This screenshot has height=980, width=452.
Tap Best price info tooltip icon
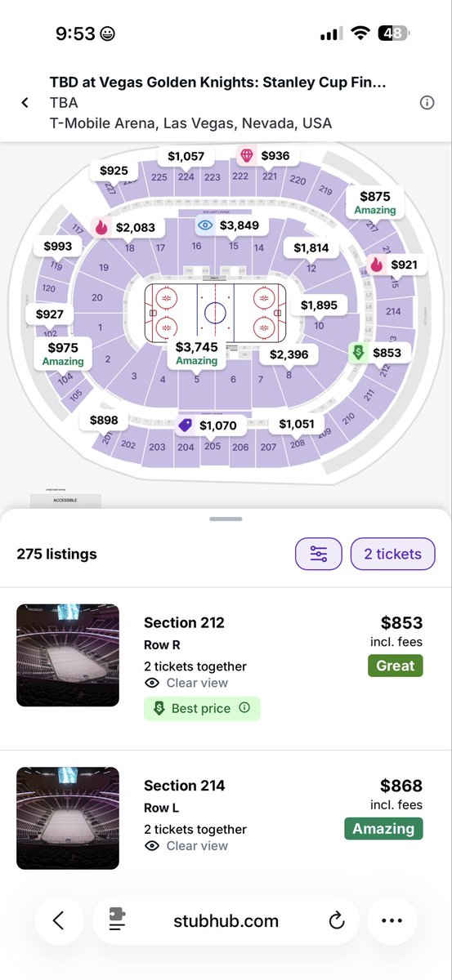coord(244,709)
